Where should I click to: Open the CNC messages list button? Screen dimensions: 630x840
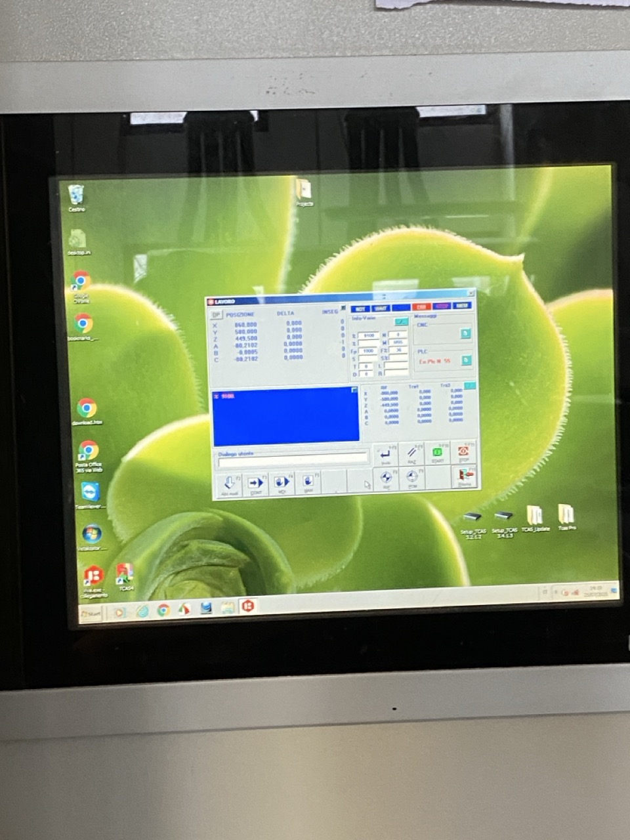click(465, 333)
